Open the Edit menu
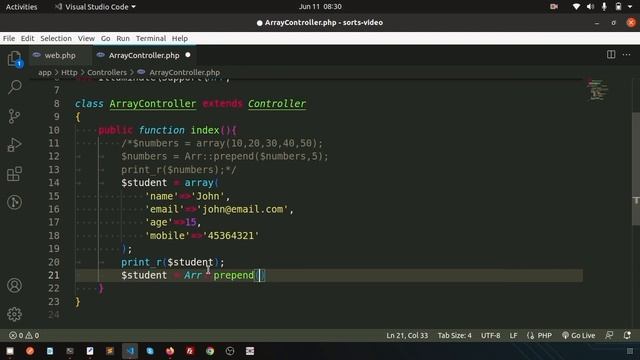 click(27, 38)
